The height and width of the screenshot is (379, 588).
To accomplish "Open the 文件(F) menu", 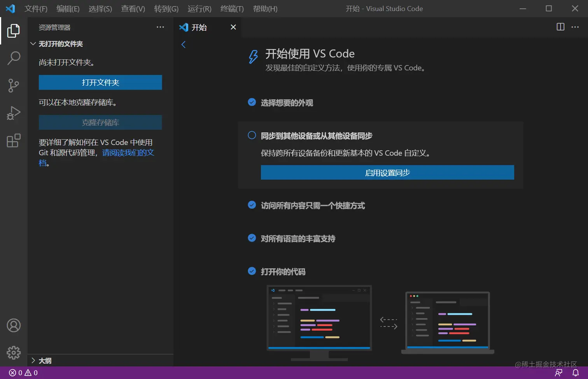I will (x=35, y=9).
